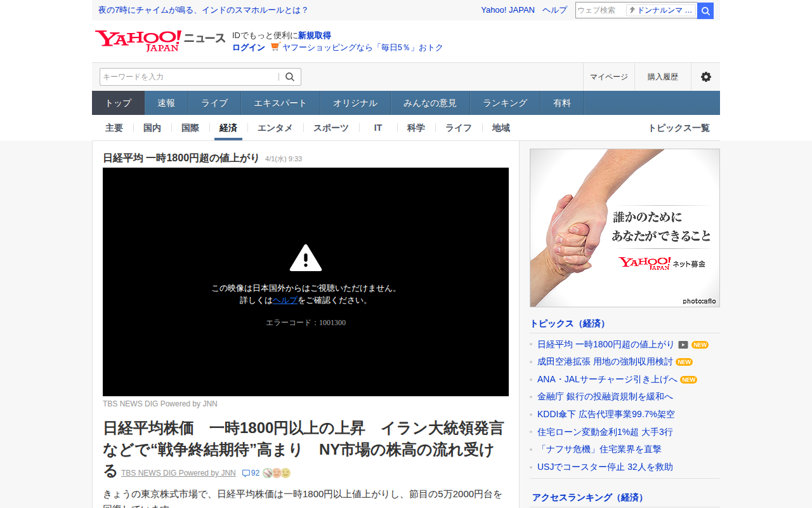Click the Yahoo! JAPAN link in top bar

coord(507,10)
